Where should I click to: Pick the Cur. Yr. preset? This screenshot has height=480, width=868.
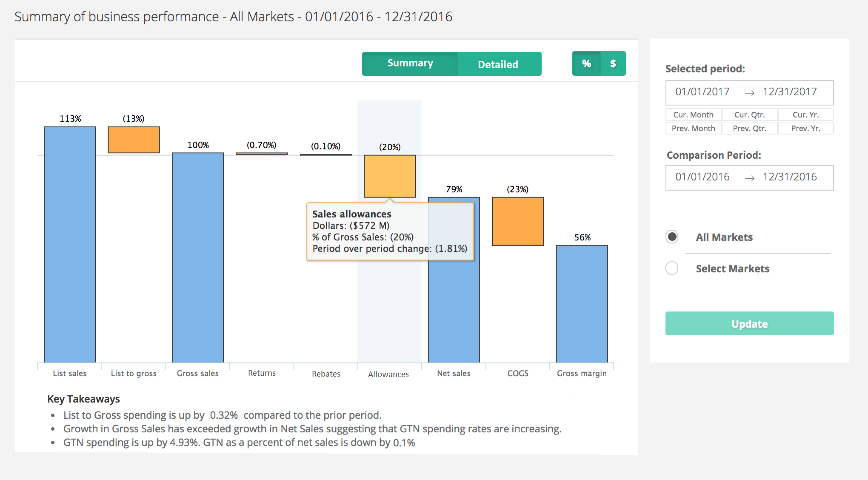coord(805,114)
